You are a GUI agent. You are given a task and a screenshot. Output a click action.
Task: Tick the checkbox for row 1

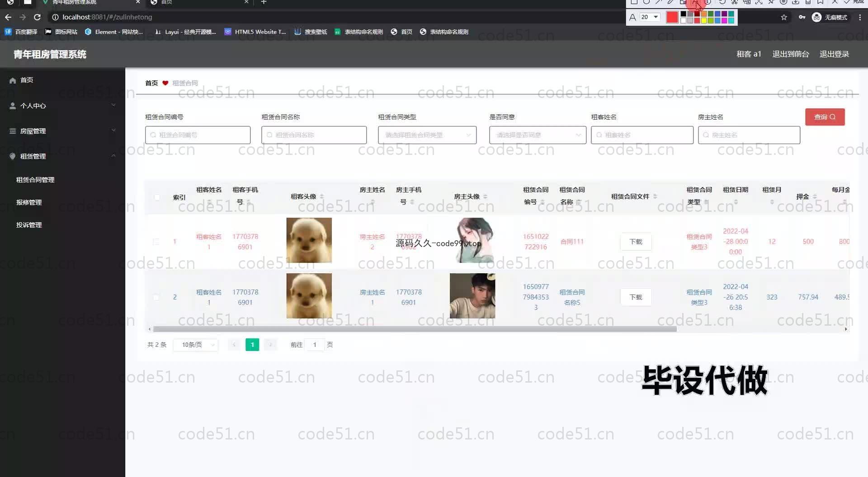[x=156, y=242]
